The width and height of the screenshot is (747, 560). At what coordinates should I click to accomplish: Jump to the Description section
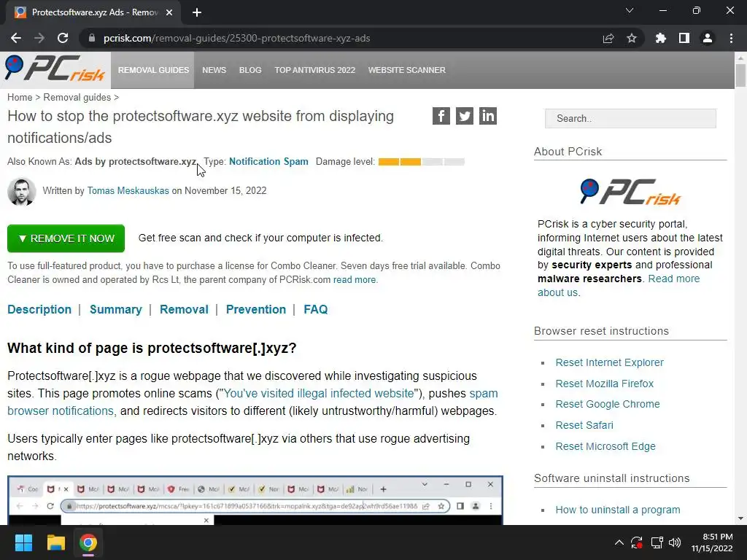pos(39,309)
